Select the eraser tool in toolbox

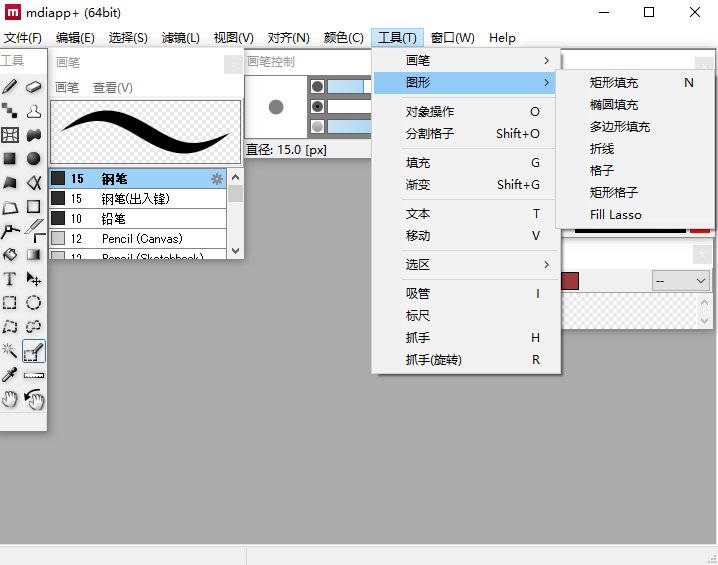click(33, 86)
